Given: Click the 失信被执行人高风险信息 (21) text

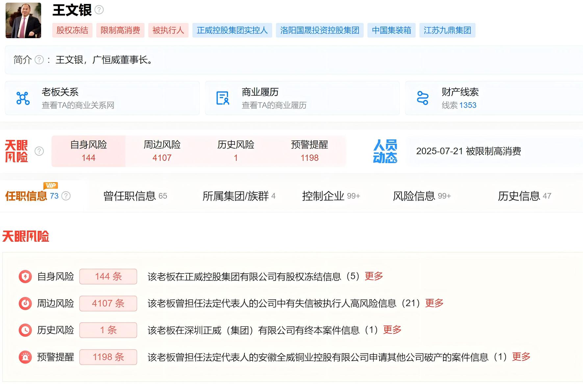Looking at the screenshot, I should 285,303.
